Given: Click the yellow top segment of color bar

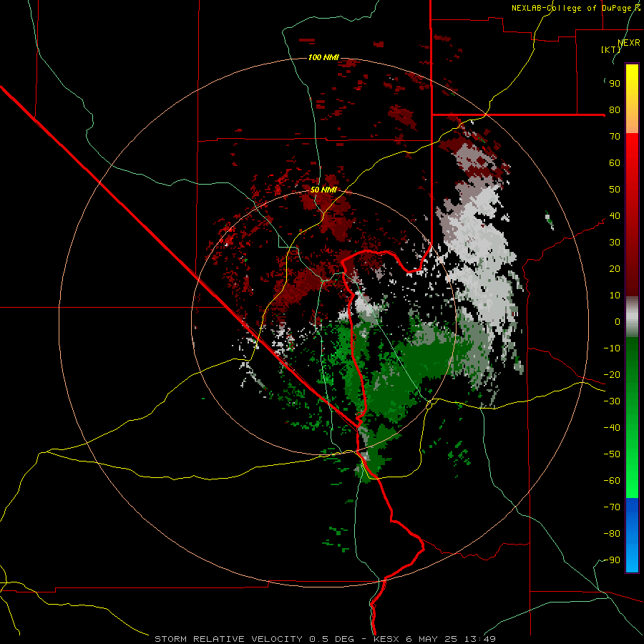Looking at the screenshot, I should [632, 99].
